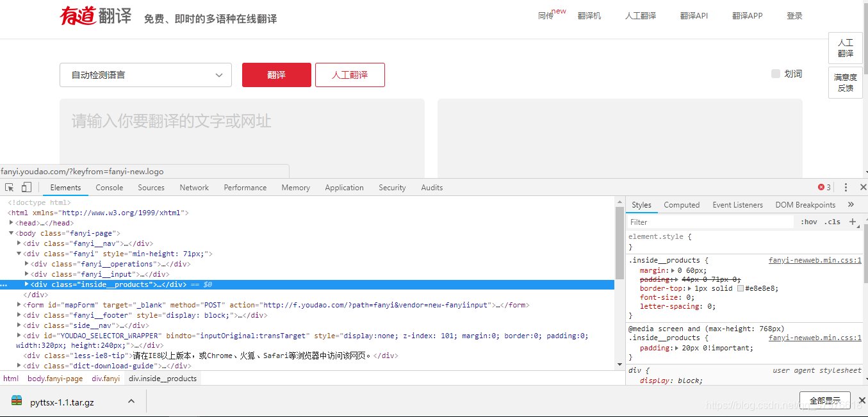Open the Security tab
868x417 pixels.
coord(392,188)
